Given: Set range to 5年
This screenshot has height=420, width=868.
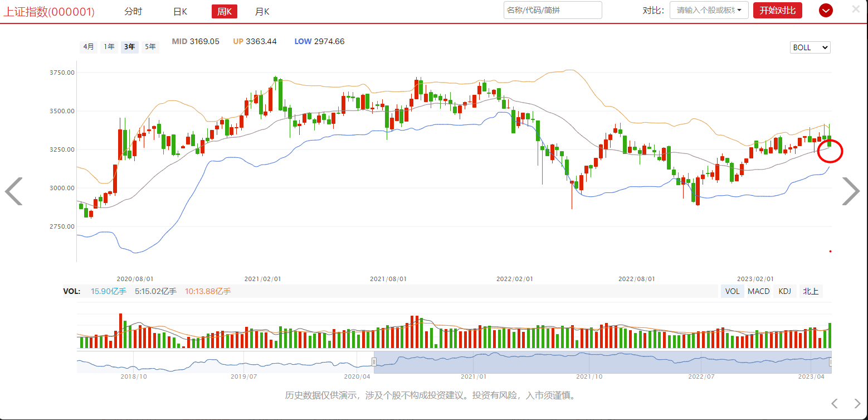Looking at the screenshot, I should (150, 47).
